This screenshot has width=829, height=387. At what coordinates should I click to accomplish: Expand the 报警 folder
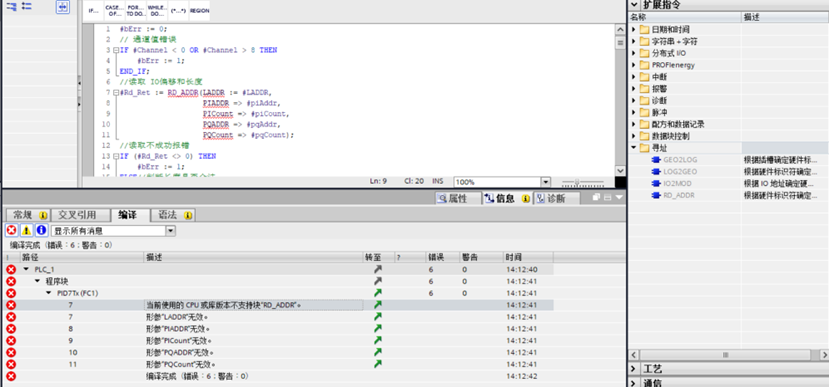point(634,89)
